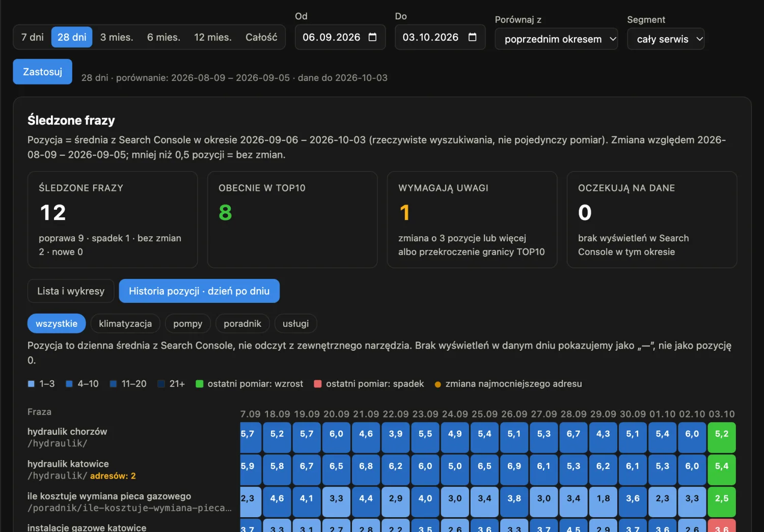Click the 'adresów: 2' label
Screen dimensions: 764x532
pyautogui.click(x=113, y=476)
